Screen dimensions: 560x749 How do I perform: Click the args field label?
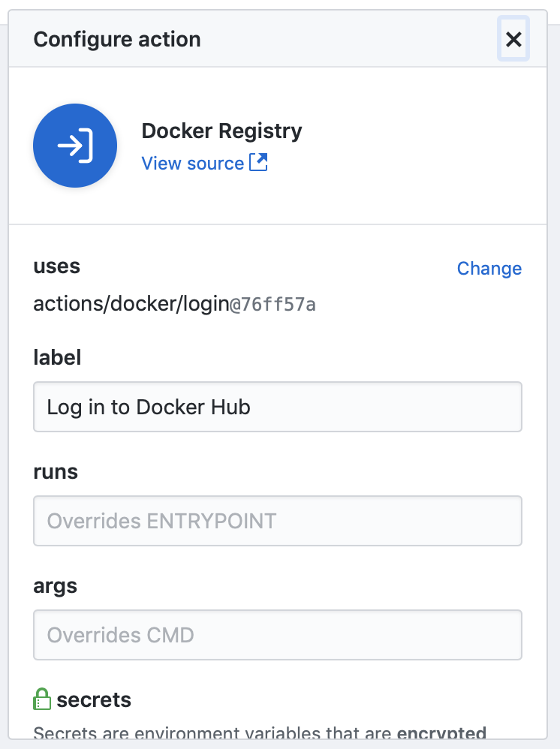[55, 587]
